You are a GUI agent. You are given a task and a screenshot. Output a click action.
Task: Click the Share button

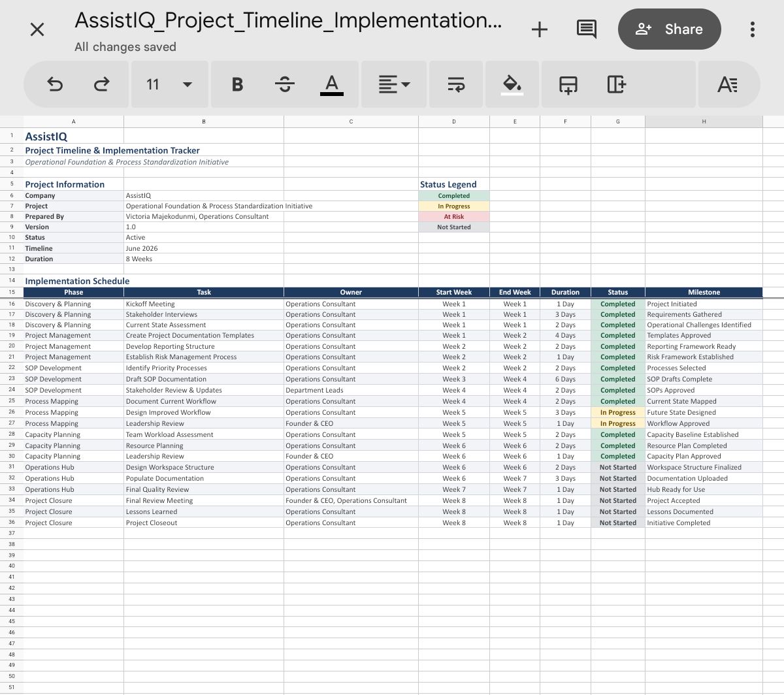(x=670, y=29)
